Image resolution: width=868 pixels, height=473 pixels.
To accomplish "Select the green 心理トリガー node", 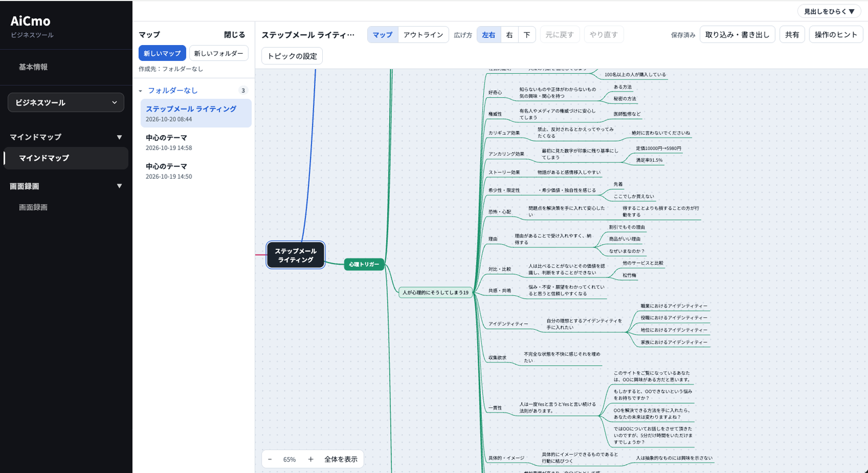I will pos(364,264).
